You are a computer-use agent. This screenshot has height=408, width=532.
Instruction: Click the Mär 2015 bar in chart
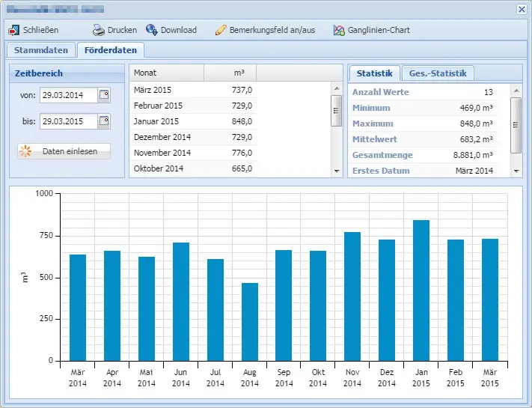[x=490, y=299]
